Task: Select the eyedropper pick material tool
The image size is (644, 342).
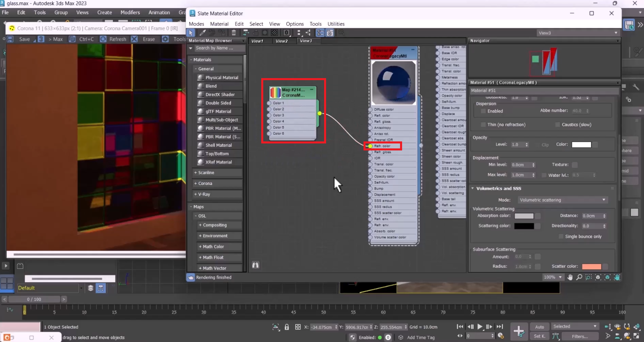Action: 202,33
